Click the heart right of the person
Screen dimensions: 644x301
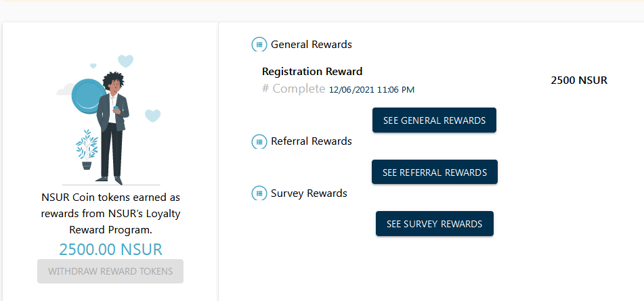(x=153, y=115)
